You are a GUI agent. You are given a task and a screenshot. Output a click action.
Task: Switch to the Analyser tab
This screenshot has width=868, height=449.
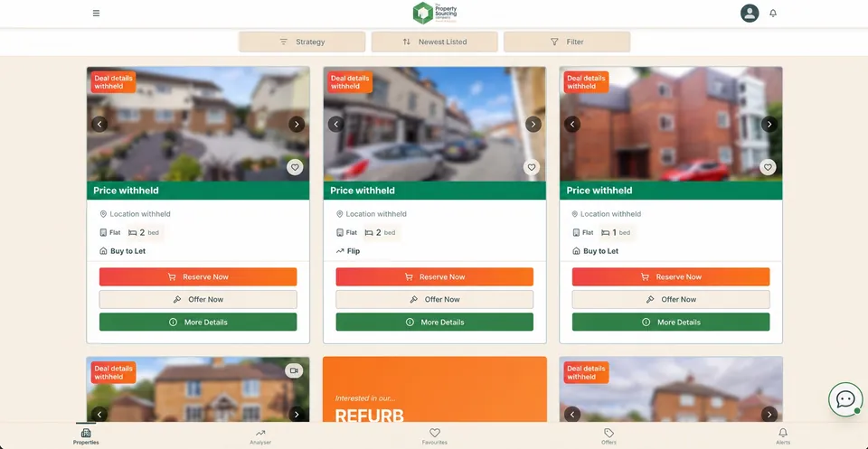click(x=260, y=435)
